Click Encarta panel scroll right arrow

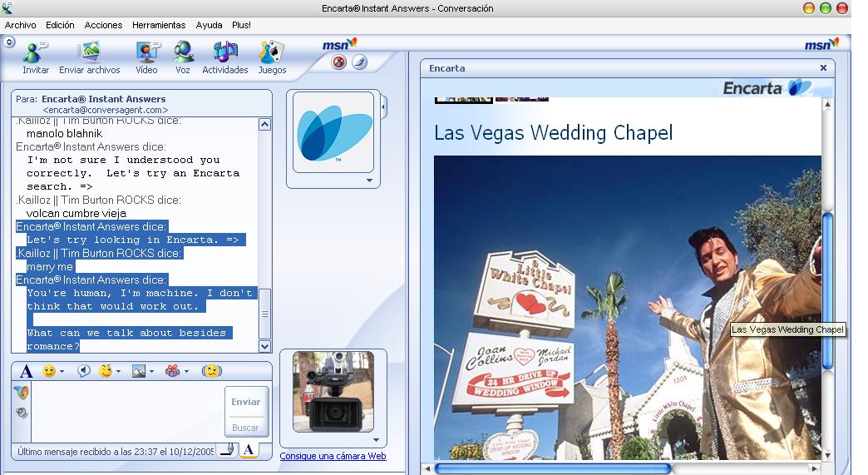point(814,468)
